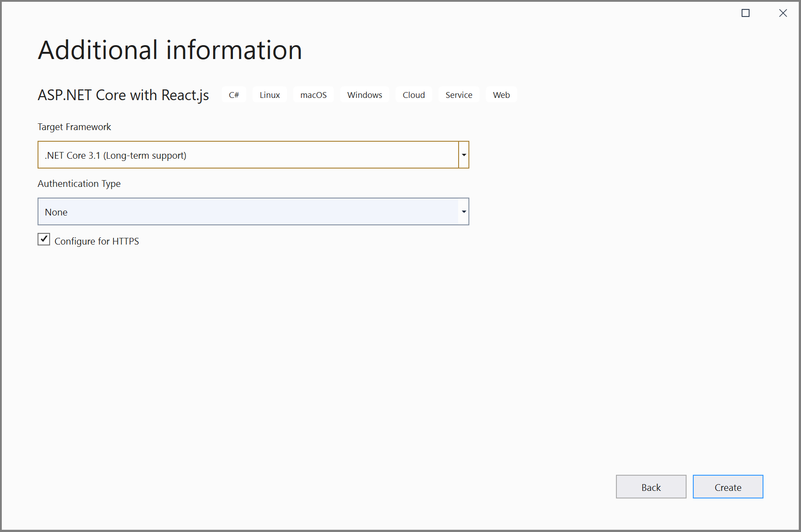Click the Authentication Type dropdown arrow
This screenshot has width=801, height=532.
pyautogui.click(x=464, y=211)
